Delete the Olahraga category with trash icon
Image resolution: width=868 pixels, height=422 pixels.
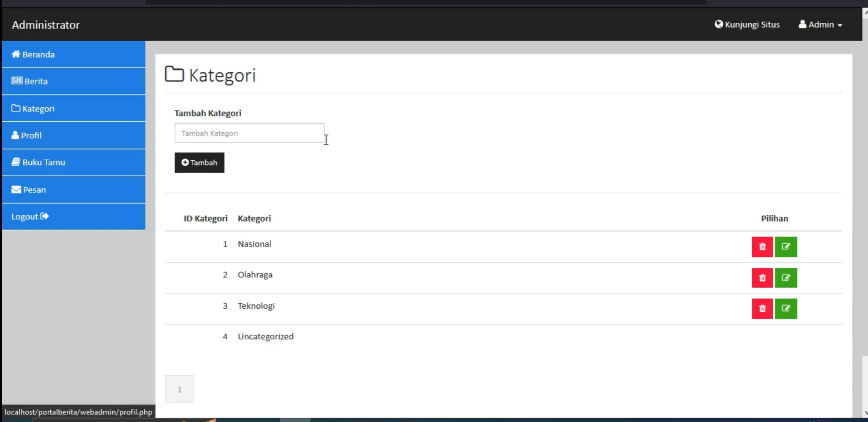[762, 278]
